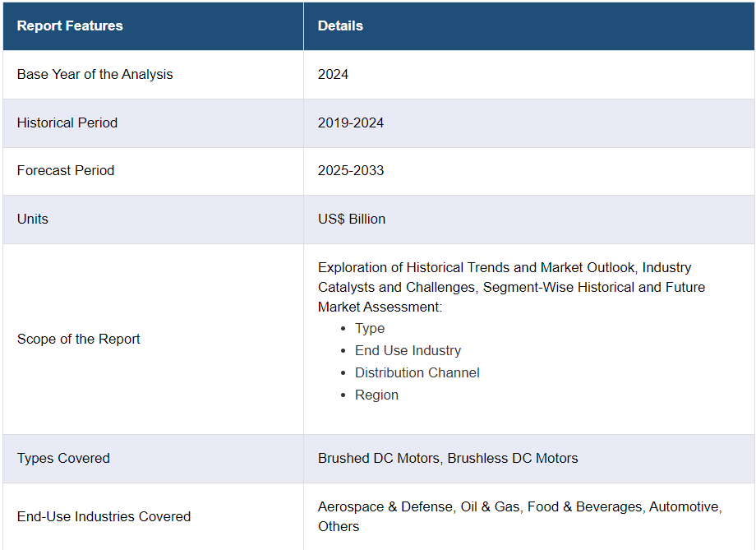This screenshot has height=550, width=756.
Task: Click the "US$ Billion" units value
Action: click(352, 219)
